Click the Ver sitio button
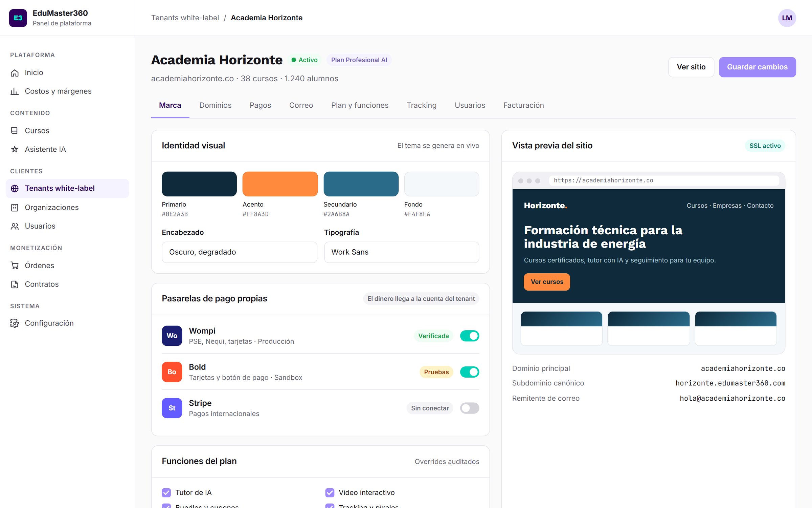The image size is (812, 508). [x=691, y=67]
